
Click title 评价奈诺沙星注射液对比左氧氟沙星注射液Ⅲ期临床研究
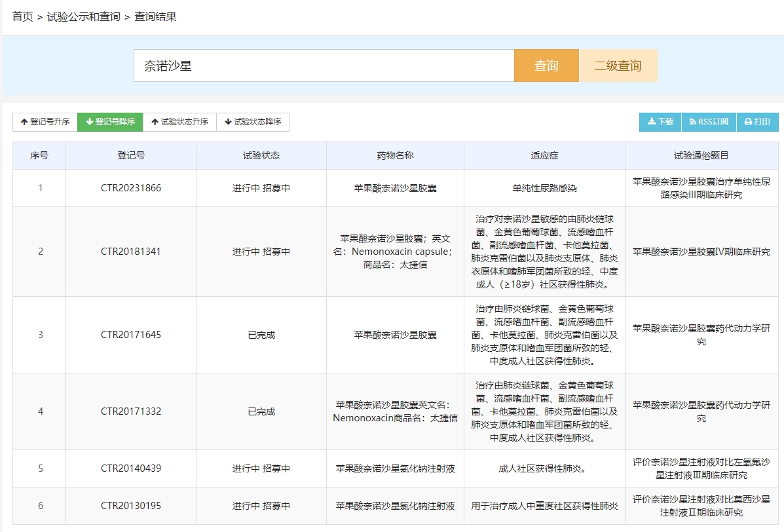click(x=701, y=468)
